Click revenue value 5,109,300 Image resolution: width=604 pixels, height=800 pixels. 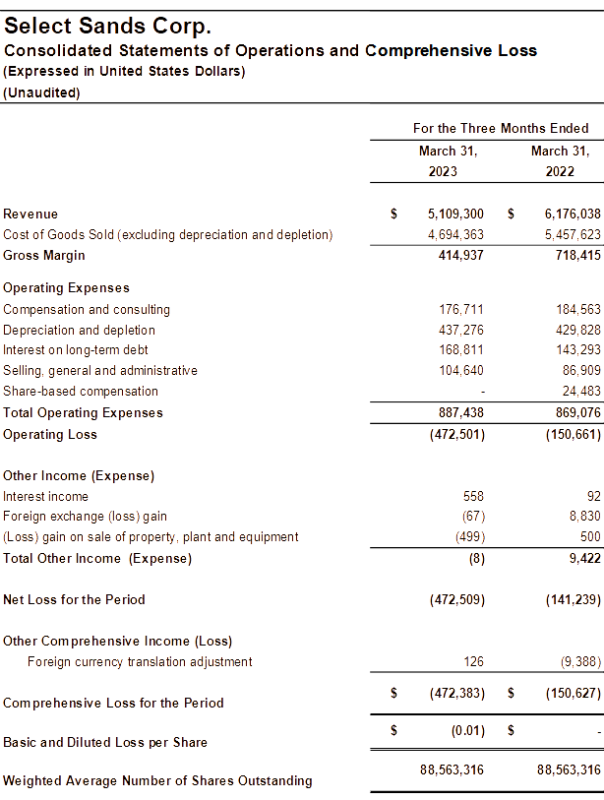coord(456,214)
